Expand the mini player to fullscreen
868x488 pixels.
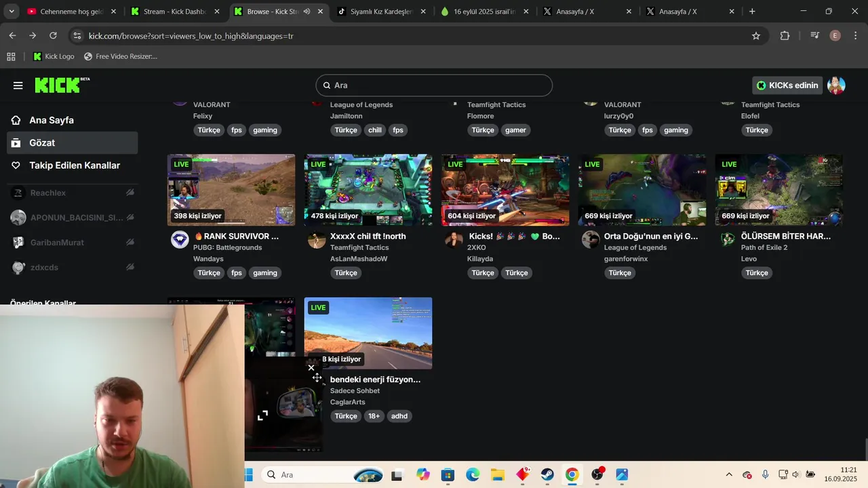point(262,415)
